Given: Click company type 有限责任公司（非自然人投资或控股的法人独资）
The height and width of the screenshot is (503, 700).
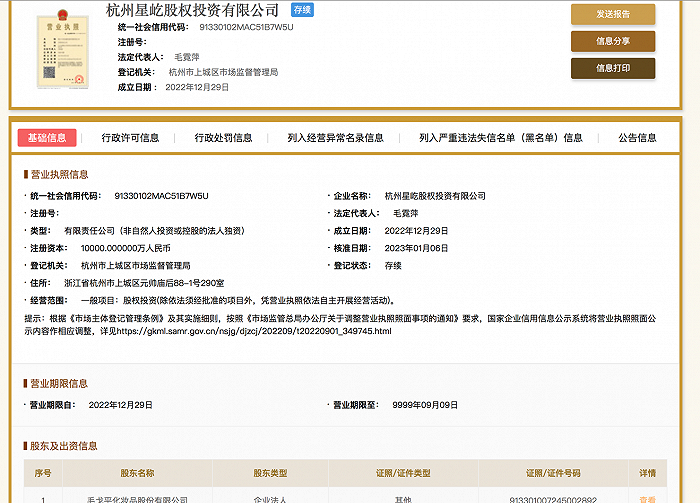Looking at the screenshot, I should pyautogui.click(x=154, y=231).
